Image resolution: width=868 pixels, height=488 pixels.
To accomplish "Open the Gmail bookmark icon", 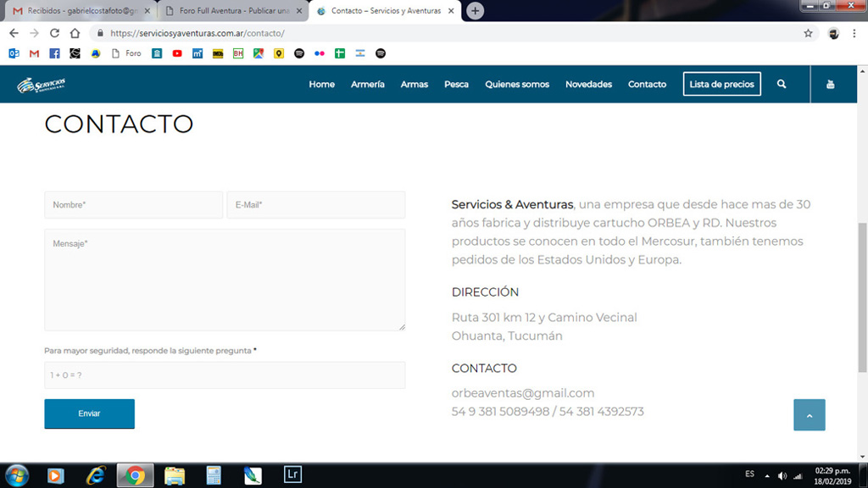I will click(x=34, y=53).
